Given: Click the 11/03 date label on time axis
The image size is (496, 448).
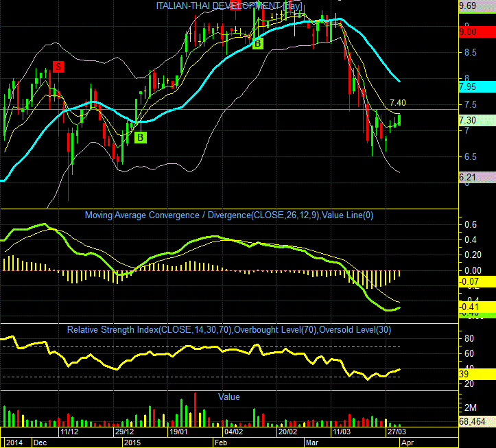Looking at the screenshot, I should pos(342,432).
